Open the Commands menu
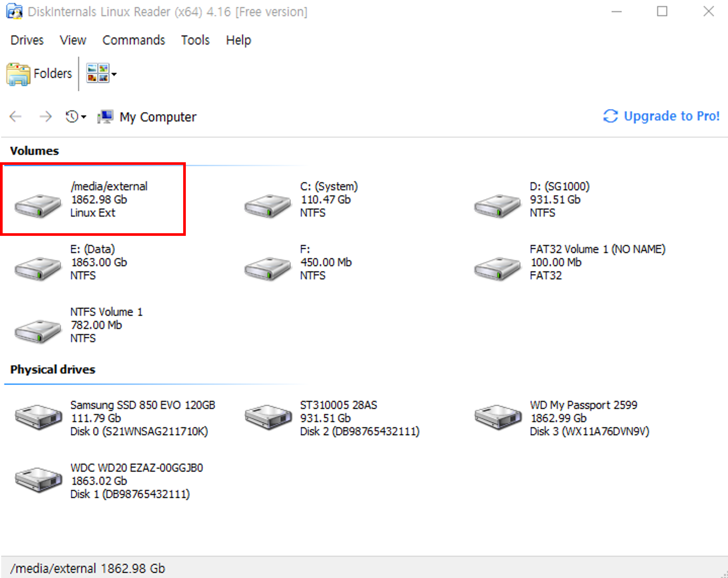The width and height of the screenshot is (728, 578). click(133, 40)
